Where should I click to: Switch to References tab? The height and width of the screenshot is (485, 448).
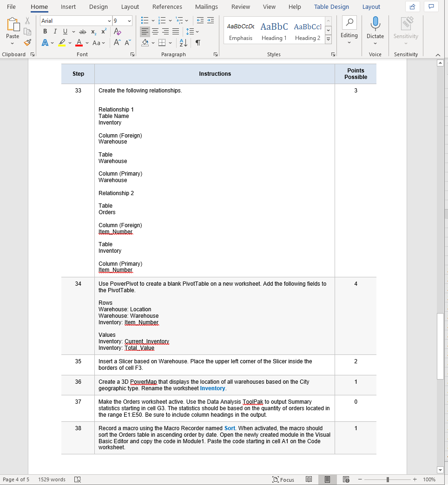(167, 7)
